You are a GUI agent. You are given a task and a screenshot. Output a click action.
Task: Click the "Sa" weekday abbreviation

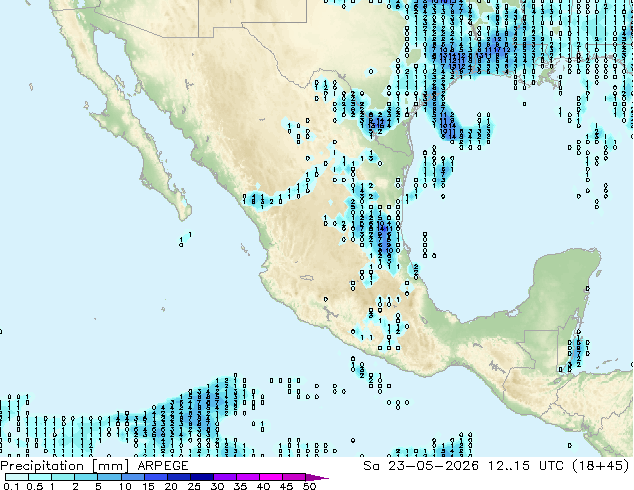[371, 466]
